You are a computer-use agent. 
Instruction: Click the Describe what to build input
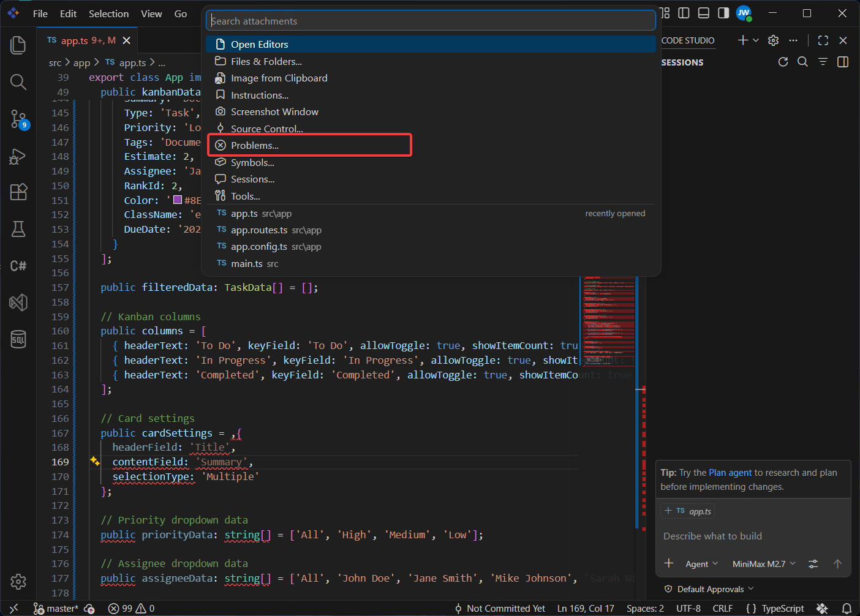[x=753, y=536]
